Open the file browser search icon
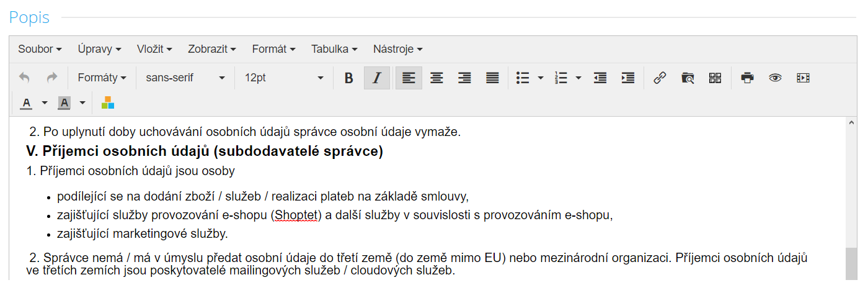The width and height of the screenshot is (868, 285). point(688,78)
